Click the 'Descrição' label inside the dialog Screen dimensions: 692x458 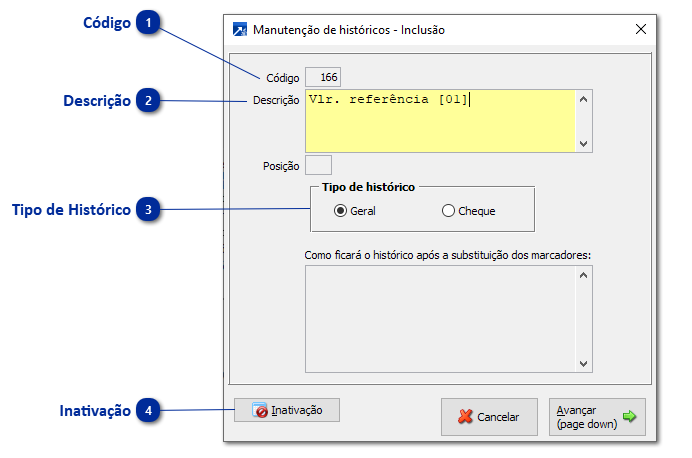click(276, 101)
